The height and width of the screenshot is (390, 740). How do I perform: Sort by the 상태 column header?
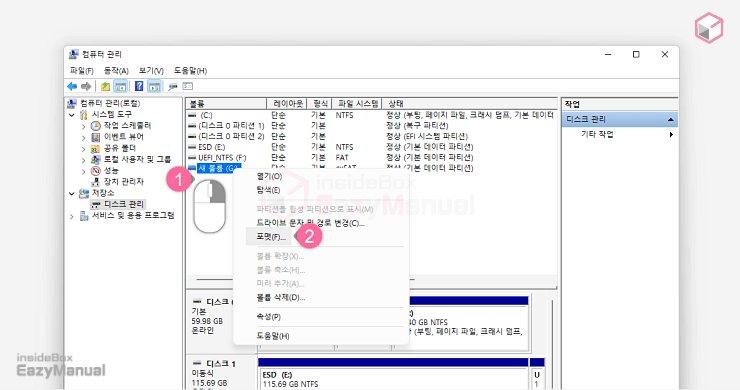(470, 104)
